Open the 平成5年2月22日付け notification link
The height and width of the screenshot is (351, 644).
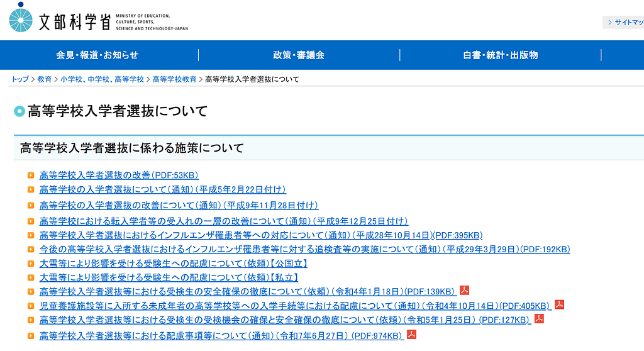coord(162,189)
